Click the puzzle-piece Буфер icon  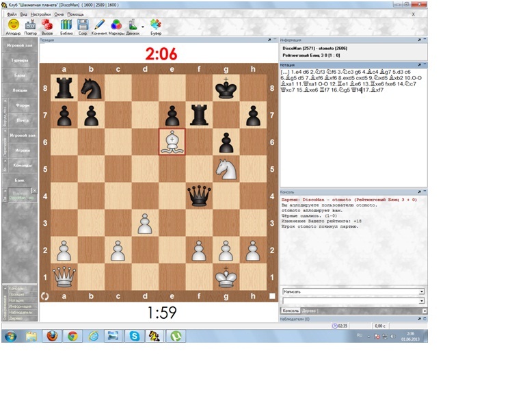coord(156,25)
